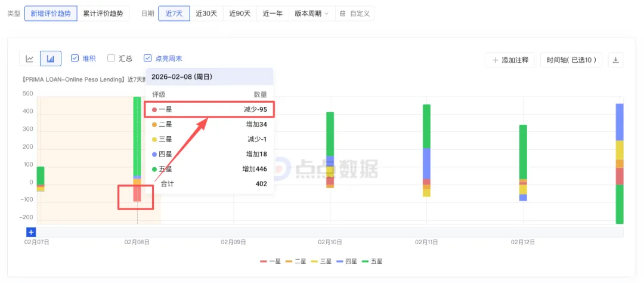Open 时间轴(已选10) selector
The width and height of the screenshot is (644, 283).
click(571, 60)
